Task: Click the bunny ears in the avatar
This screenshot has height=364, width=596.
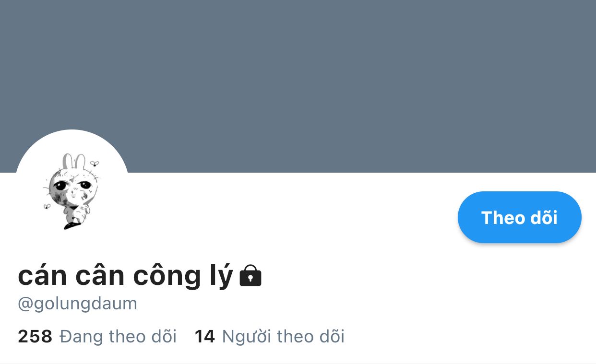Action: 74,161
